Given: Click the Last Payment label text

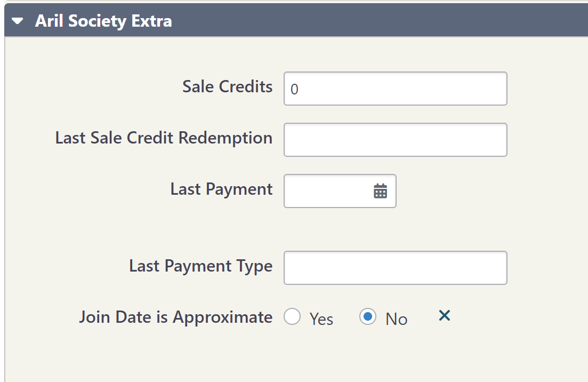Looking at the screenshot, I should 221,189.
